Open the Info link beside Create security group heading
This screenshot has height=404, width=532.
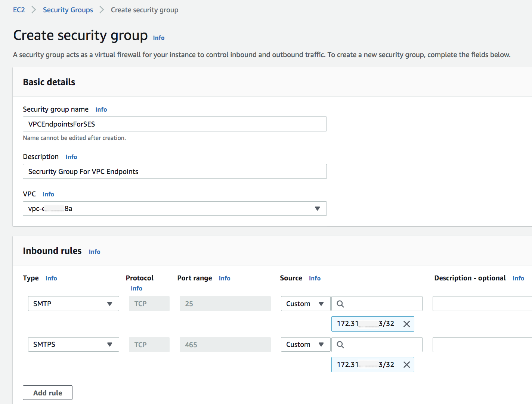click(x=159, y=38)
